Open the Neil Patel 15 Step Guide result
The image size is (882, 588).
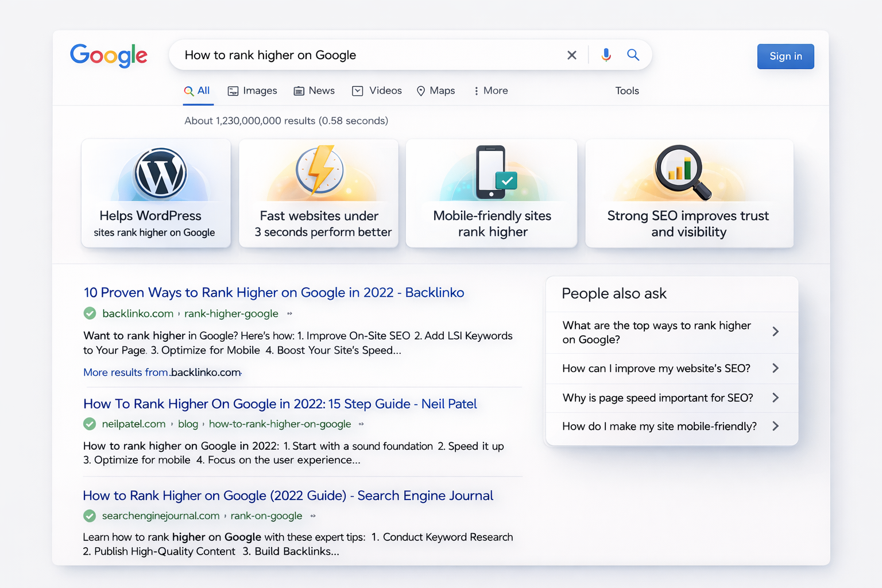[x=280, y=404]
